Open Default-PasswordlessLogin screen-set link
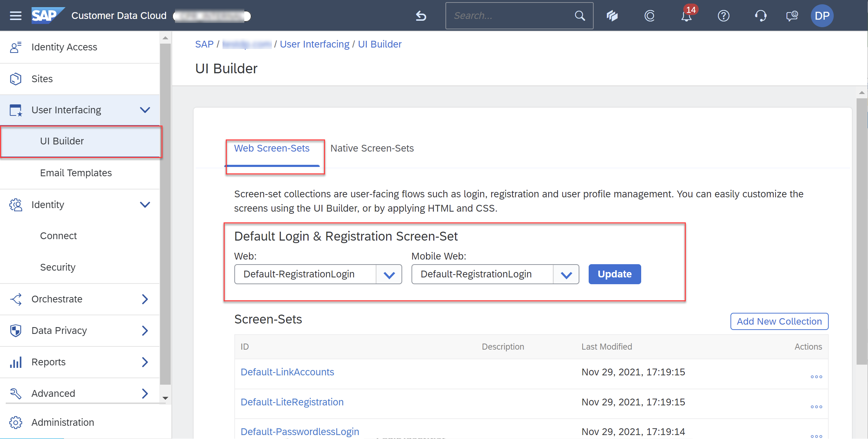The width and height of the screenshot is (868, 439). point(300,431)
